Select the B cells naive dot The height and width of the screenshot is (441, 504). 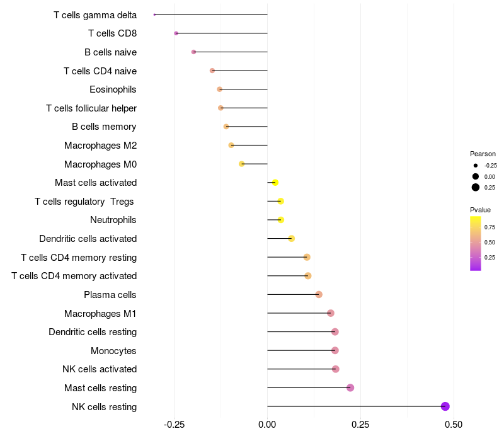193,52
